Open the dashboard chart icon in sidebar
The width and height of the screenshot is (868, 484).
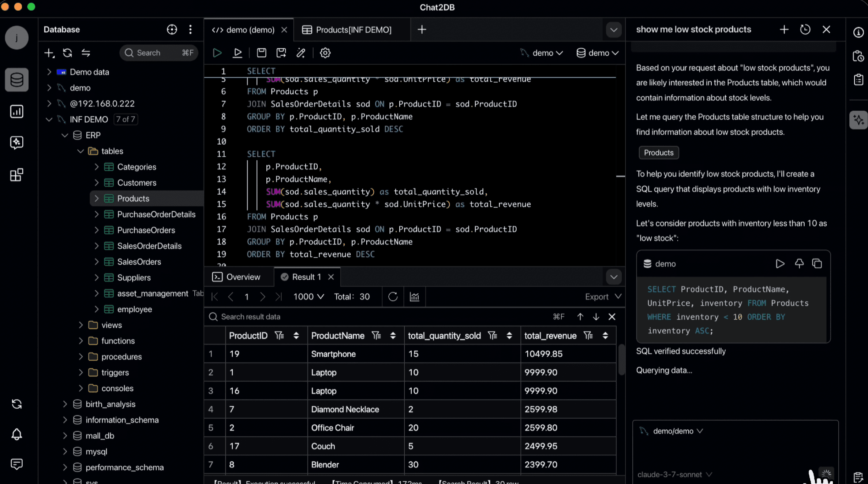point(16,111)
